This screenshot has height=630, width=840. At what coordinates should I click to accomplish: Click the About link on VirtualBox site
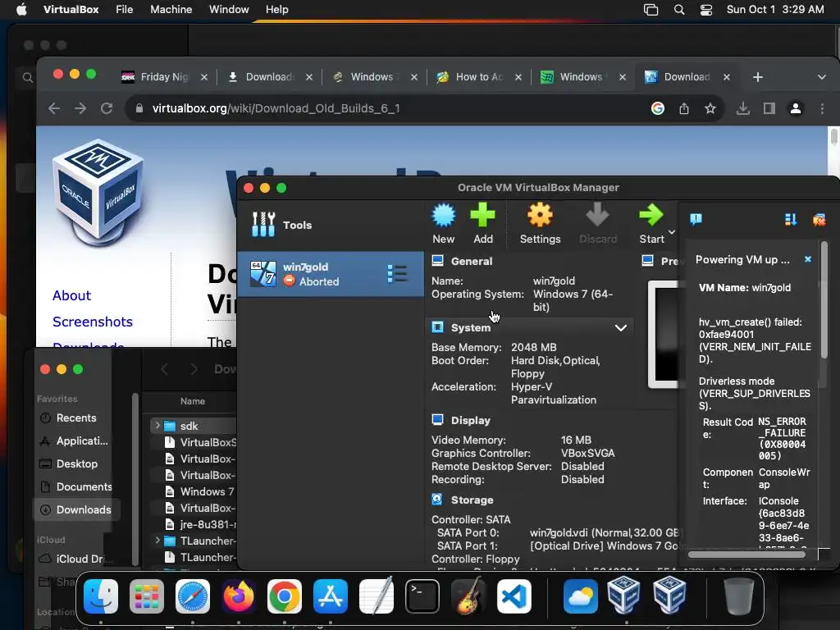tap(72, 295)
